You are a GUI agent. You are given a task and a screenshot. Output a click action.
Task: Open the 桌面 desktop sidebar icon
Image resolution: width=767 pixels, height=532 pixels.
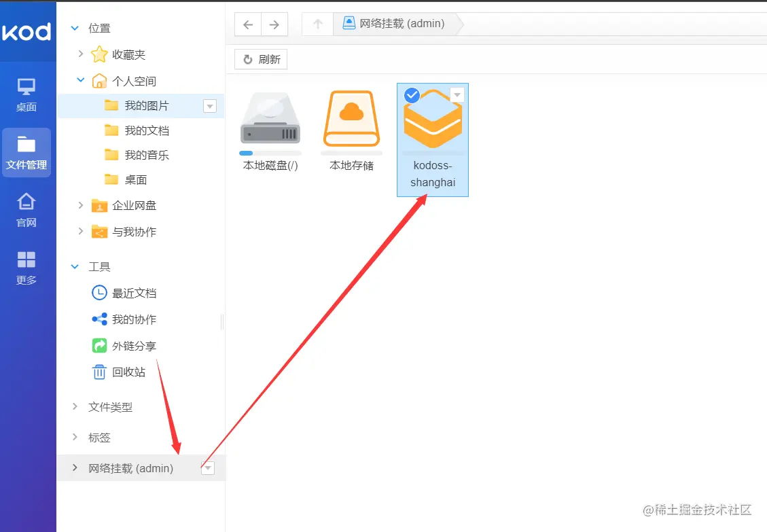coord(26,94)
